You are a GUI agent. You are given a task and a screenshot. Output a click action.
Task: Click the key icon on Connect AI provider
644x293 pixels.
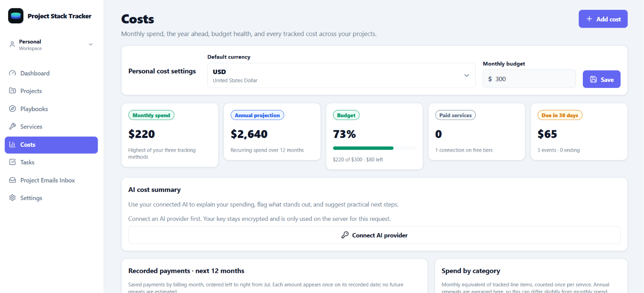point(345,235)
